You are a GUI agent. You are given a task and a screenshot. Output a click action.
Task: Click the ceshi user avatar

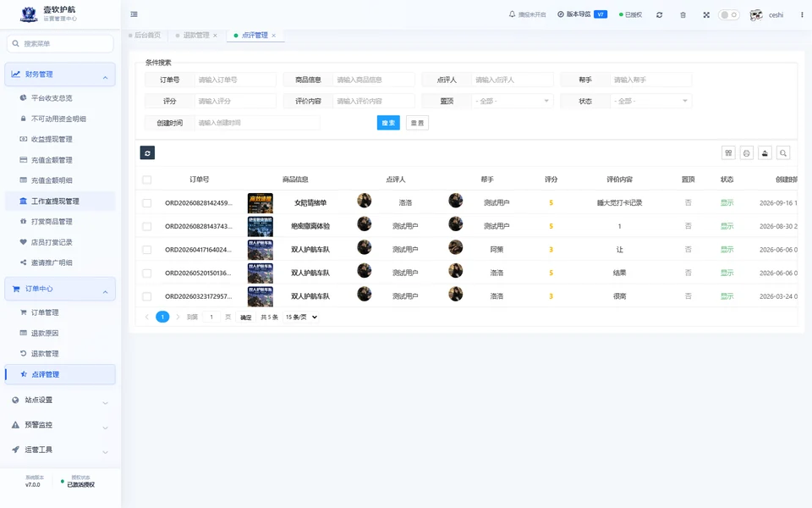click(756, 15)
